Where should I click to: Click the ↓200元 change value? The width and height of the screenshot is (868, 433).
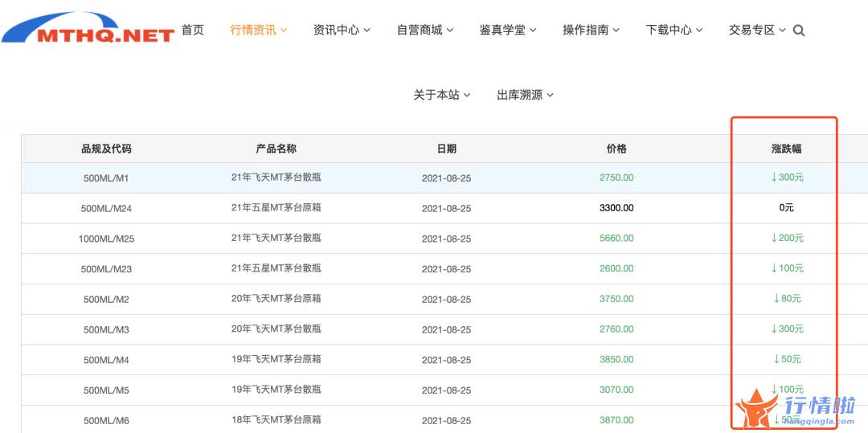pyautogui.click(x=787, y=238)
